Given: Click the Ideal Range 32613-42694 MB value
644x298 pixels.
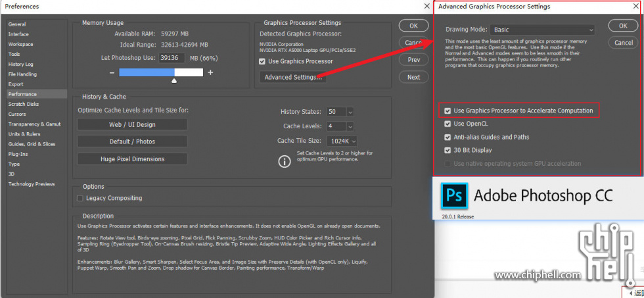Looking at the screenshot, I should (x=185, y=45).
